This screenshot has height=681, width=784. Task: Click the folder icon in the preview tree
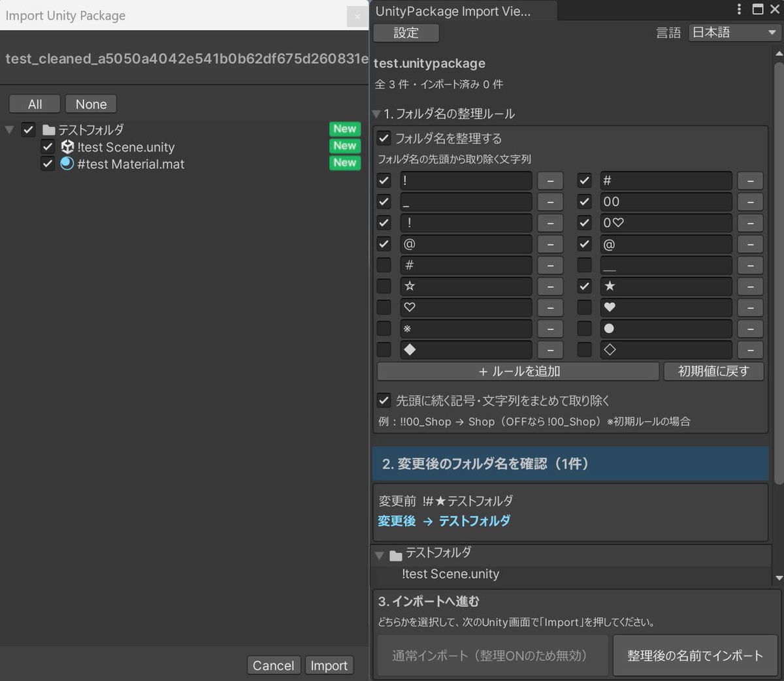[x=396, y=556]
